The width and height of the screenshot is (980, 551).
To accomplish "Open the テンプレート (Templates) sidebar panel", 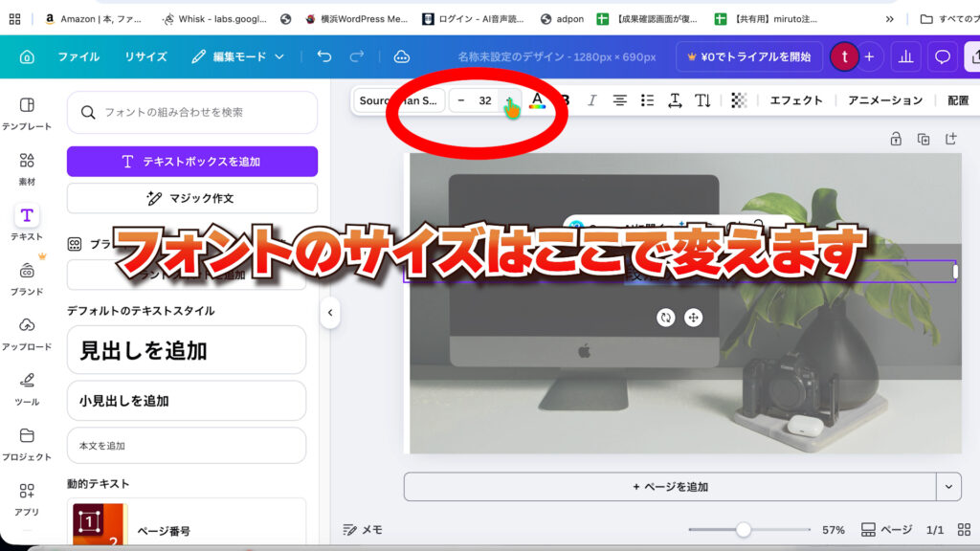I will pos(27,112).
